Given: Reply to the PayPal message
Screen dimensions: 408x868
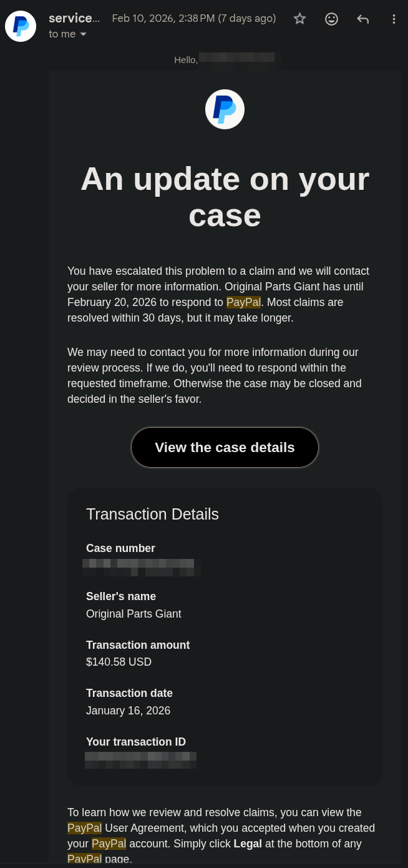Looking at the screenshot, I should [x=363, y=19].
